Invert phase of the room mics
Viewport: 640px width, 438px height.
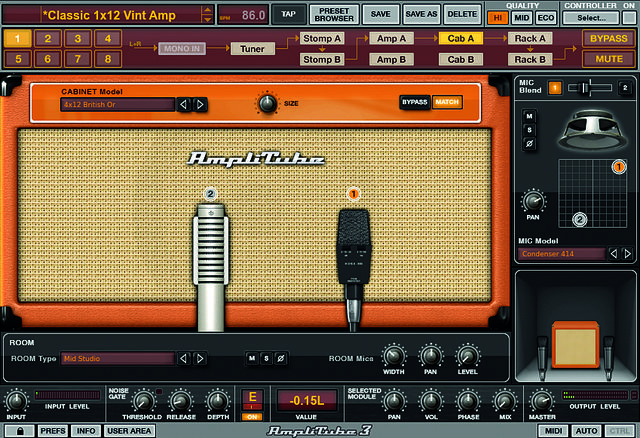pyautogui.click(x=281, y=358)
